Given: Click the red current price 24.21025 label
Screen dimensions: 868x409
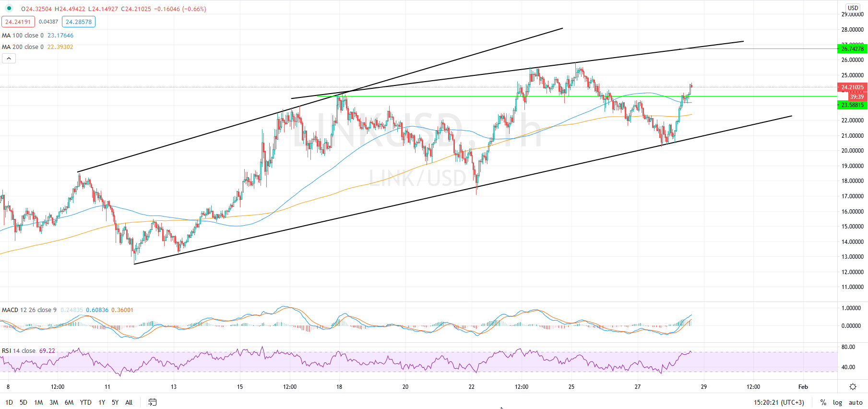Looking at the screenshot, I should 852,87.
